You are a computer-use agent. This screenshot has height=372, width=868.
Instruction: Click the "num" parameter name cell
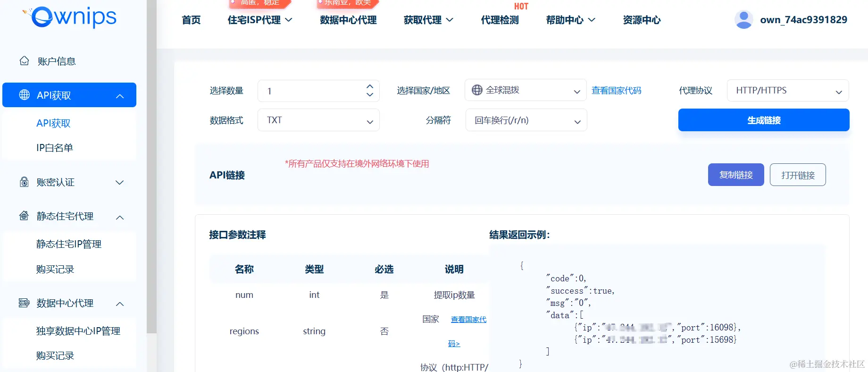(244, 295)
